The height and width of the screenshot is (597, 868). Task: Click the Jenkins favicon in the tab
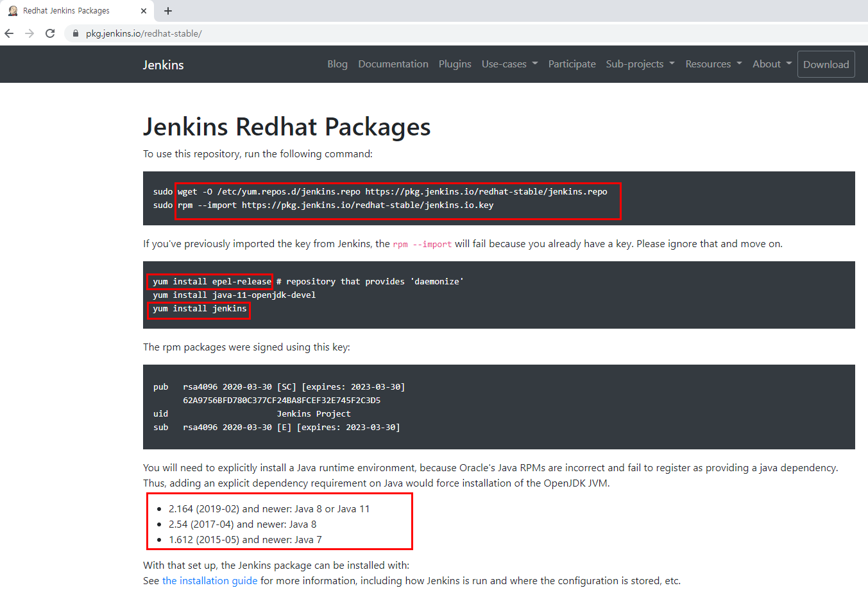click(x=13, y=11)
